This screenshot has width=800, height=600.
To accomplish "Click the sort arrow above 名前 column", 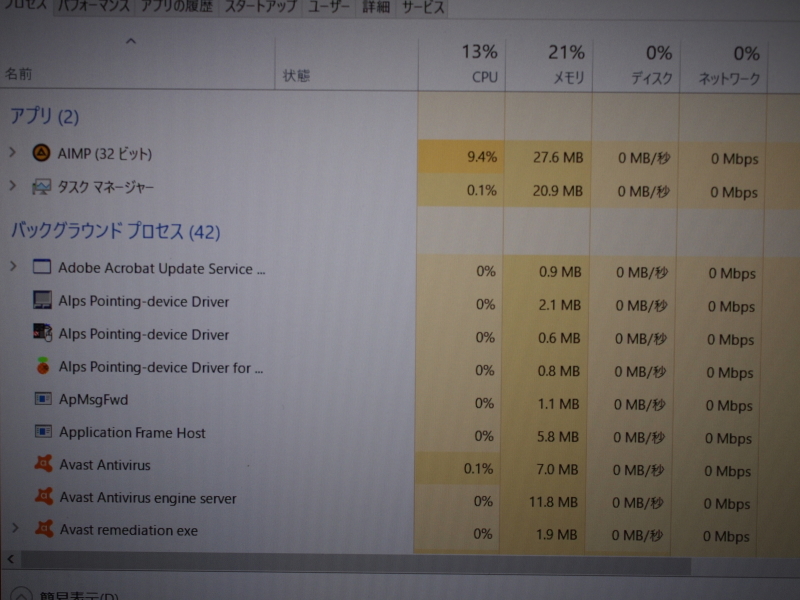I will (x=131, y=41).
